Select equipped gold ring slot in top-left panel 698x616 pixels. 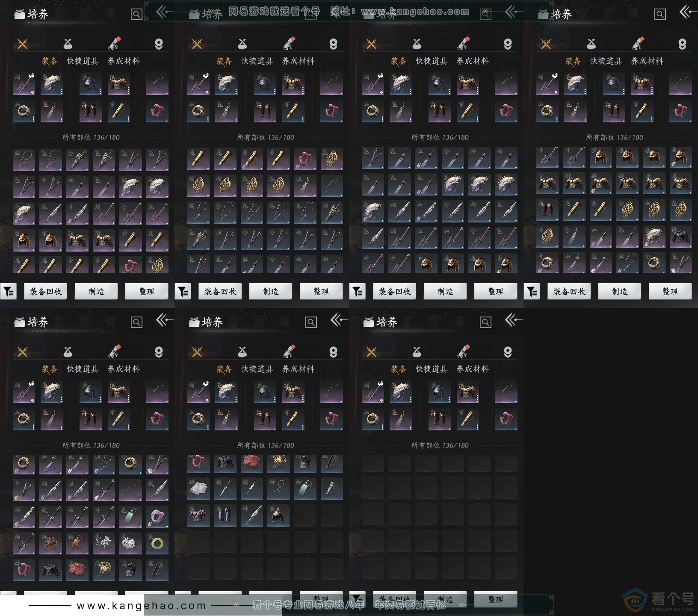pos(24,112)
